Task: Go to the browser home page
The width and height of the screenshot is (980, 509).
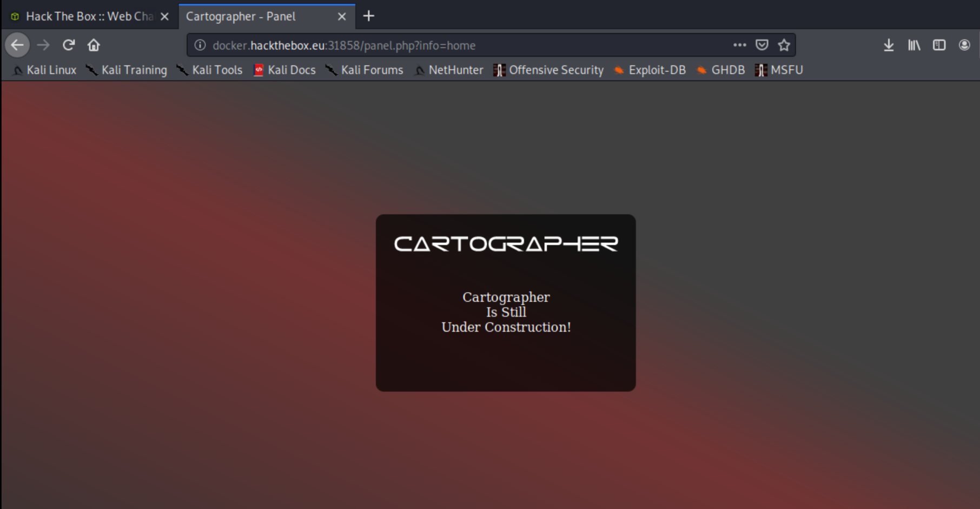Action: tap(94, 45)
